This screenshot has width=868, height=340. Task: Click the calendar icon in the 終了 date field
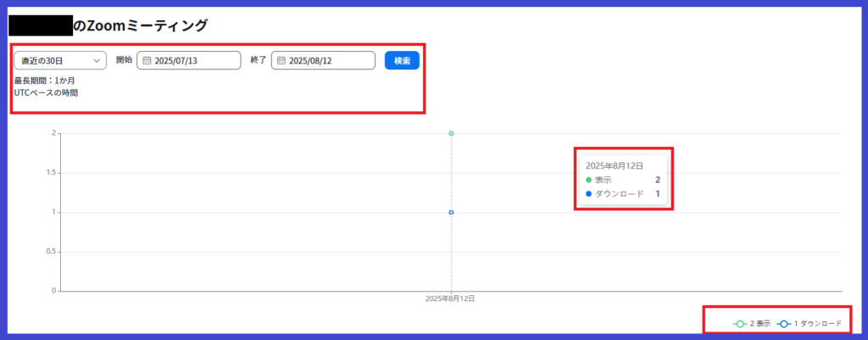[x=281, y=61]
